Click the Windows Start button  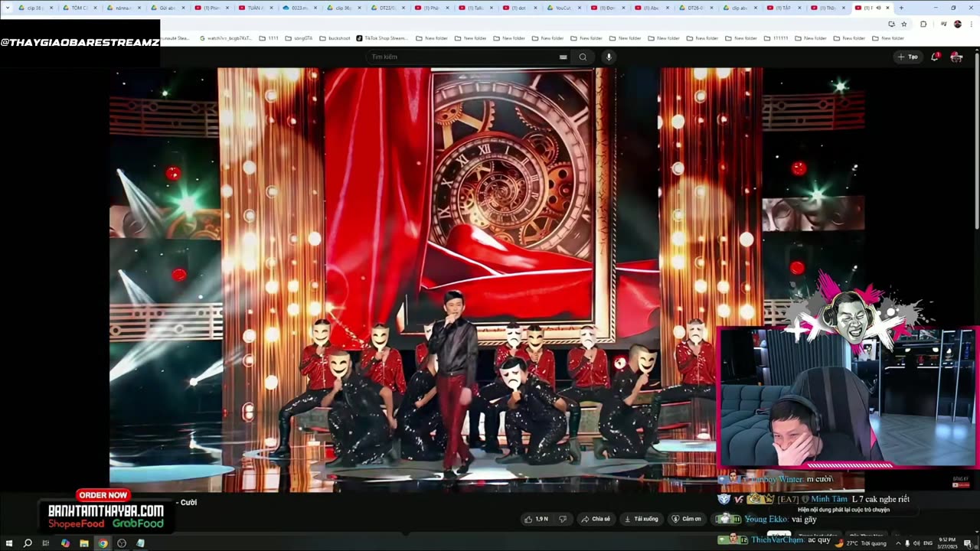point(9,543)
